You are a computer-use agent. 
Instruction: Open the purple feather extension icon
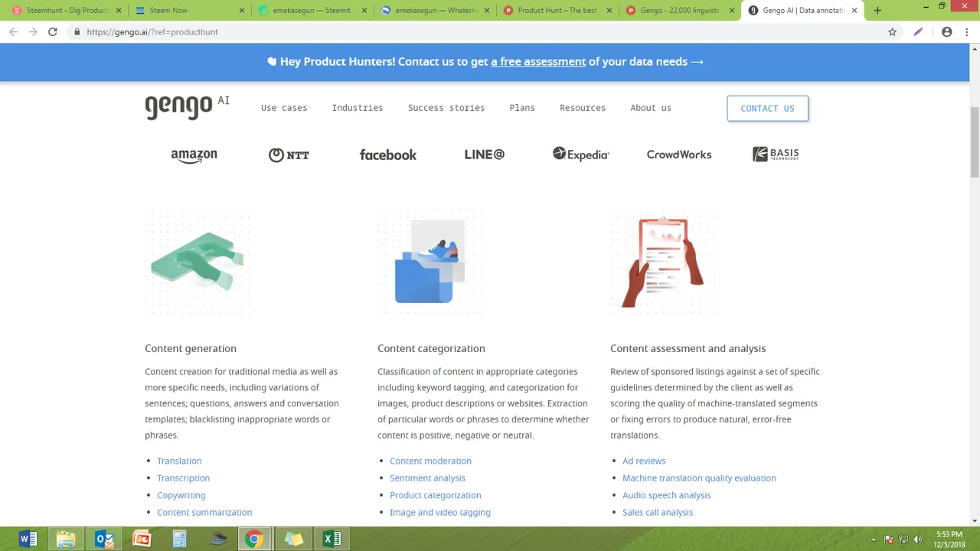tap(918, 32)
